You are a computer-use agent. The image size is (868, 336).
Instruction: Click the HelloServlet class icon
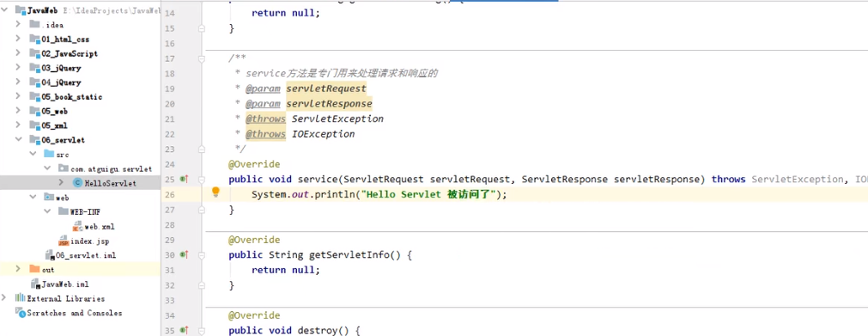pos(77,182)
